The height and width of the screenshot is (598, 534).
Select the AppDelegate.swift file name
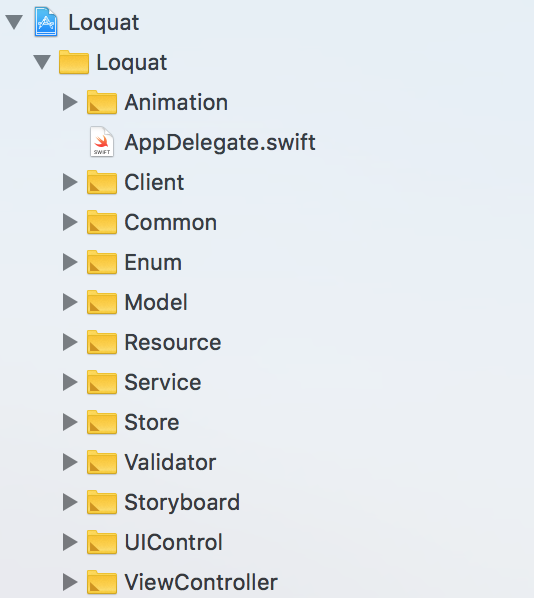[220, 143]
